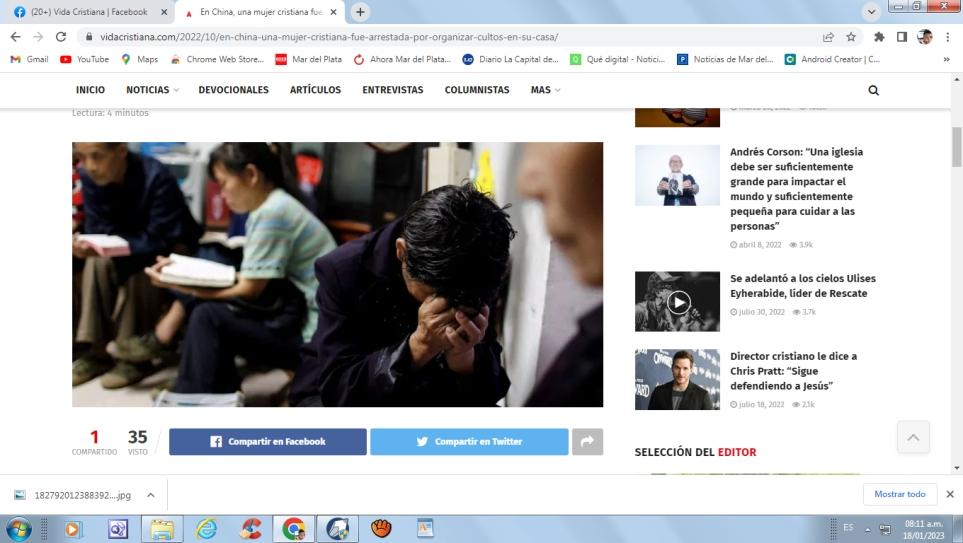Open the file explorer taskbar icon

coord(162,529)
